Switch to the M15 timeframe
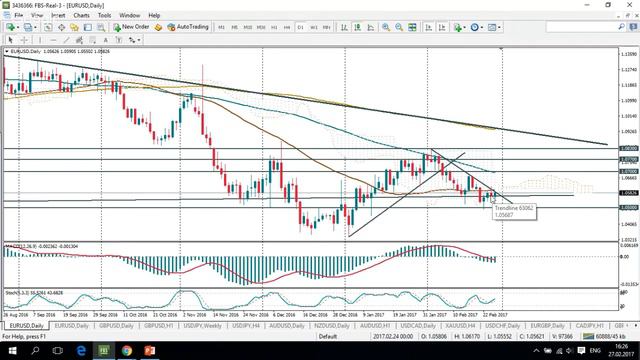The width and height of the screenshot is (640, 360). [248, 27]
